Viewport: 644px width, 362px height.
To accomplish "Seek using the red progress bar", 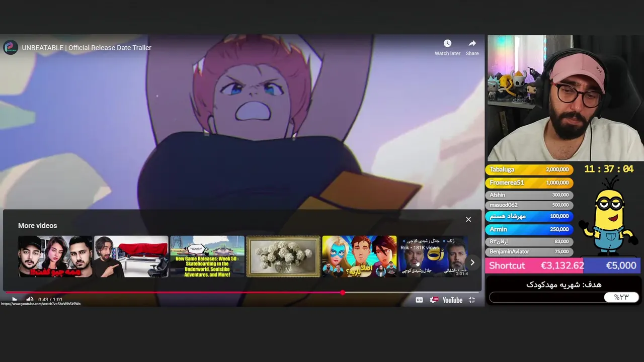I will point(242,293).
